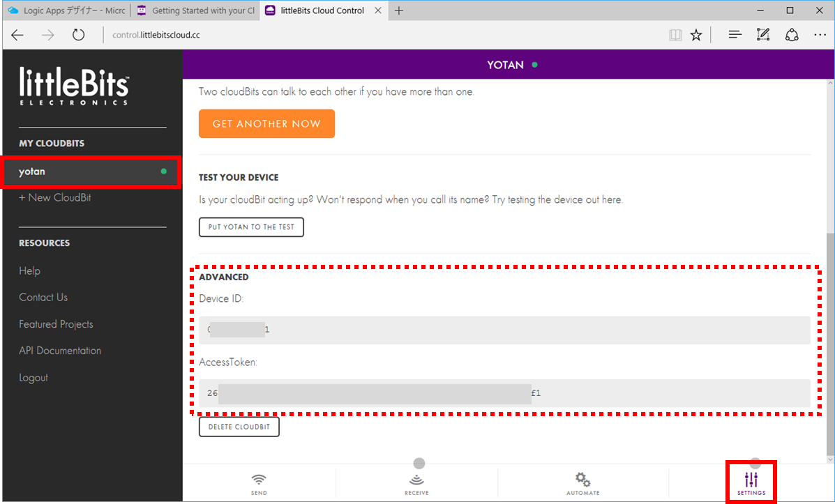The width and height of the screenshot is (835, 504).
Task: Click Logout in the sidebar
Action: coord(33,378)
